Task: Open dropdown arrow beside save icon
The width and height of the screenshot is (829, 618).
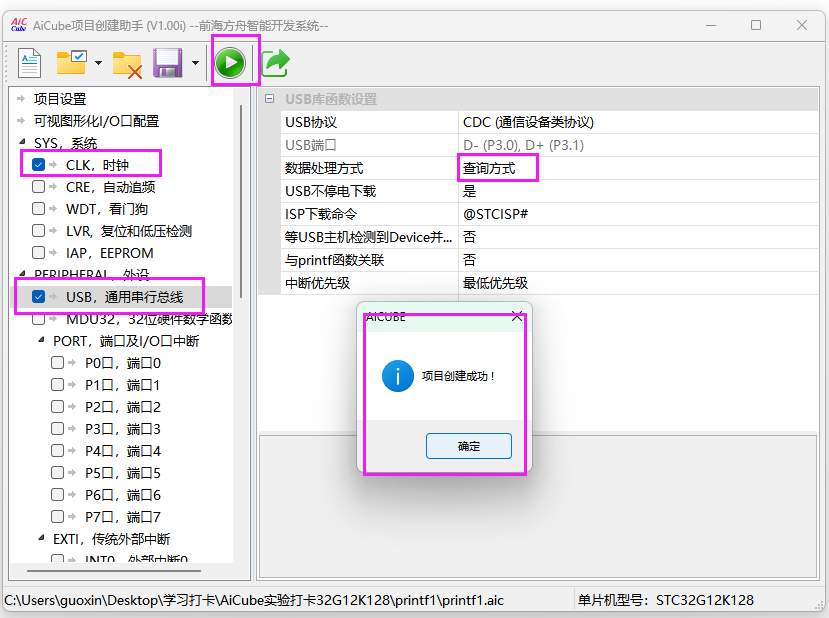Action: pyautogui.click(x=195, y=63)
